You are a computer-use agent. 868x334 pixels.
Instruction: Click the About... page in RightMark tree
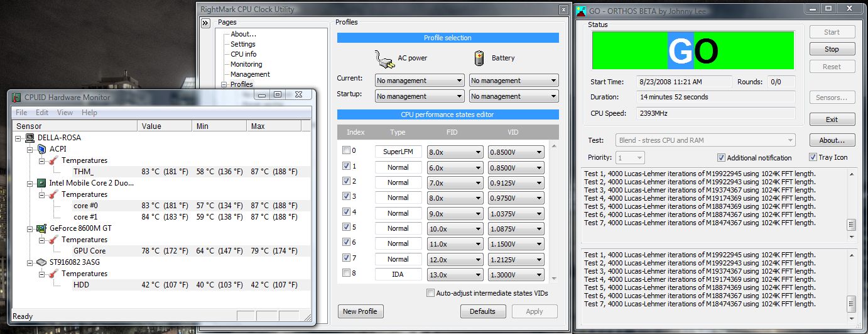click(244, 34)
